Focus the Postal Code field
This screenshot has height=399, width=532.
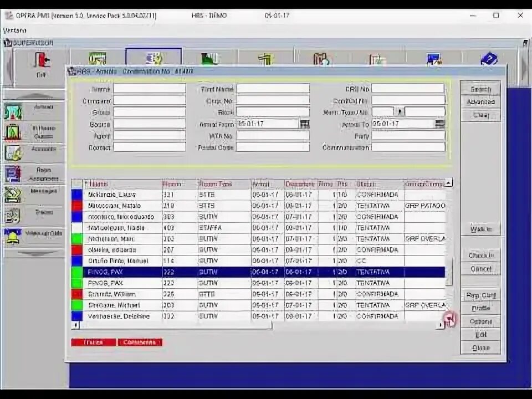click(x=273, y=147)
